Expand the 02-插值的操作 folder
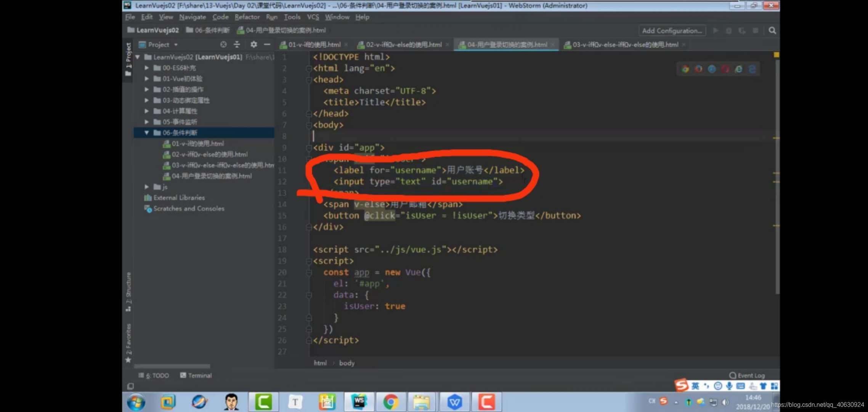 147,89
